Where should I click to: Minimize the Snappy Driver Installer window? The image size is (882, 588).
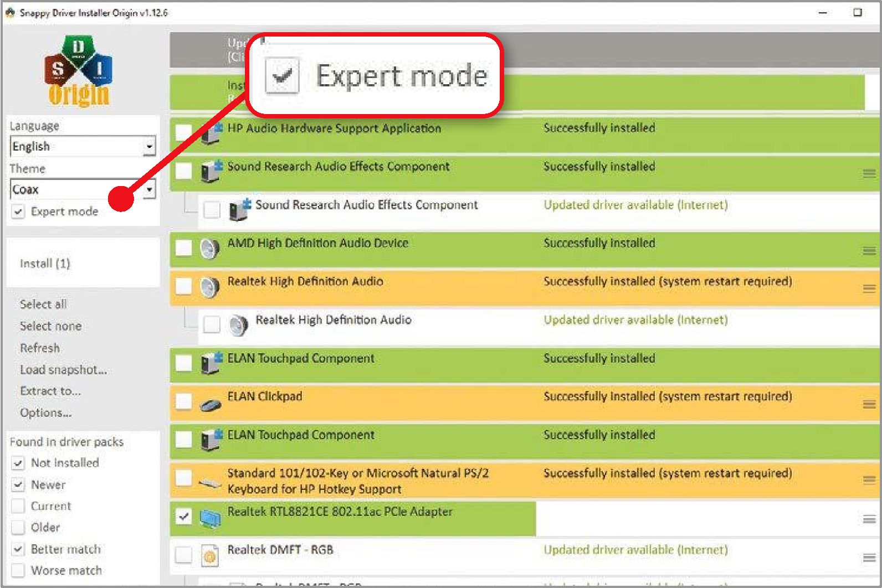[823, 12]
